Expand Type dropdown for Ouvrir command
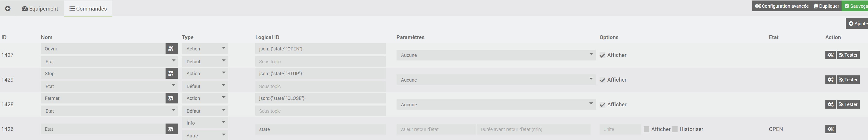Image resolution: width=868 pixels, height=140 pixels. tap(205, 49)
